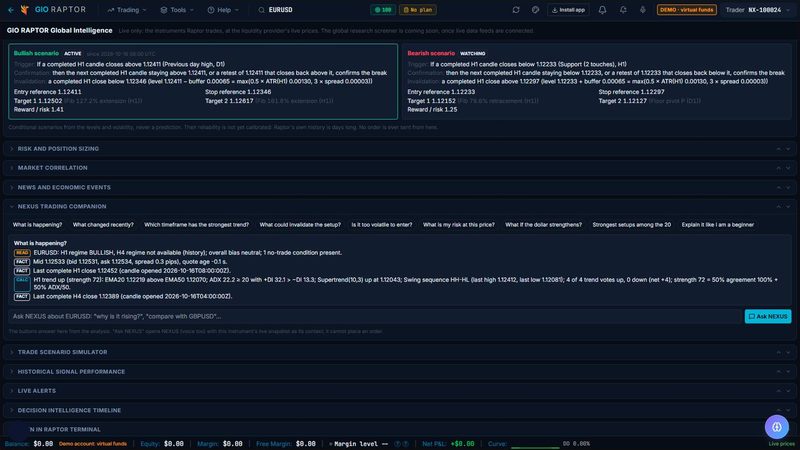Open the Trading menu
This screenshot has height=450, width=800.
127,10
